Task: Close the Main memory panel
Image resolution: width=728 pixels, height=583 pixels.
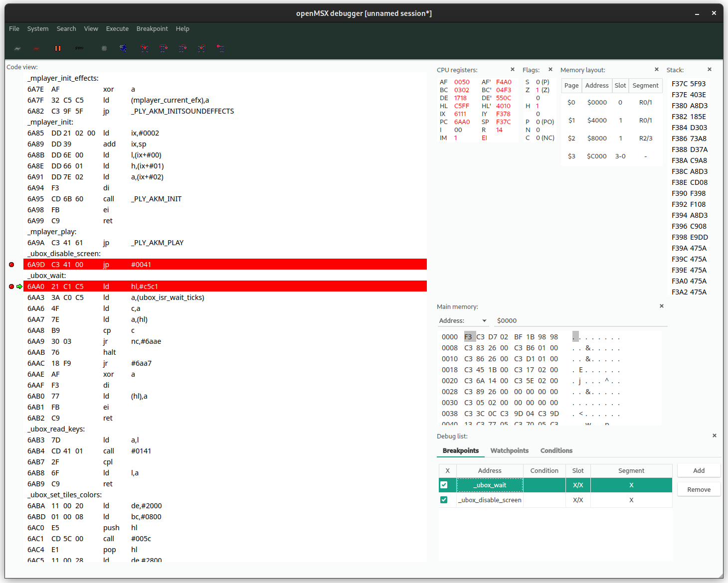Action: point(662,306)
